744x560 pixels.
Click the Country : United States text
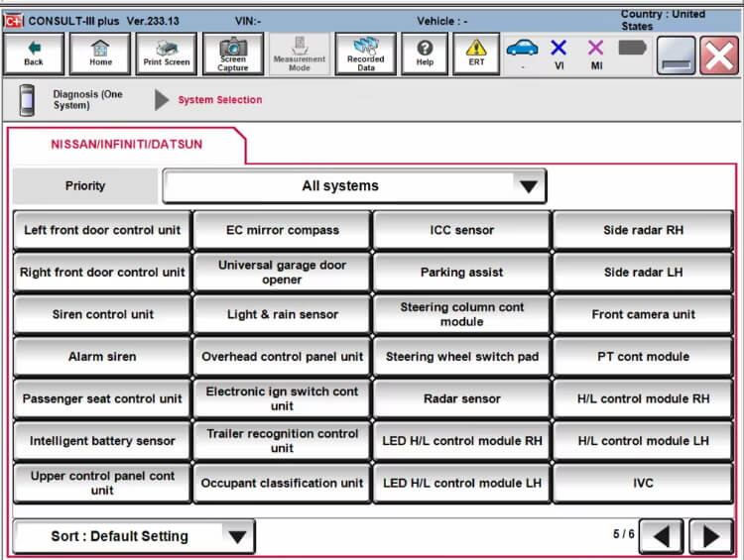coord(663,21)
